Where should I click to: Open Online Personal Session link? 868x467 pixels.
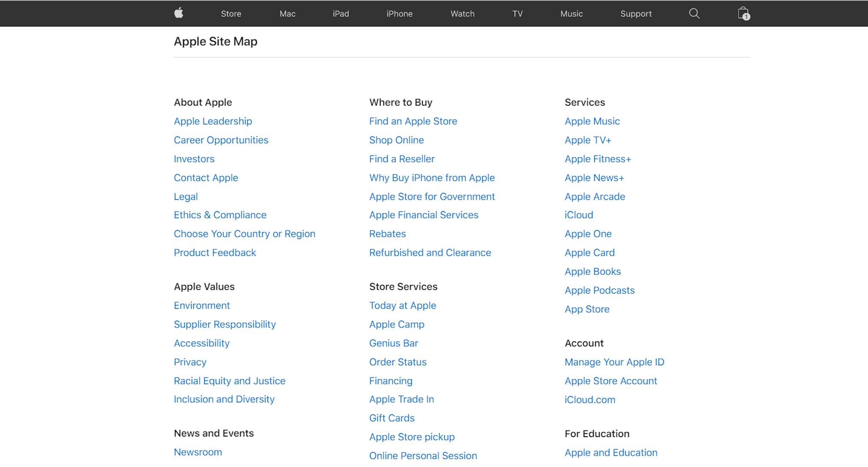coord(423,456)
